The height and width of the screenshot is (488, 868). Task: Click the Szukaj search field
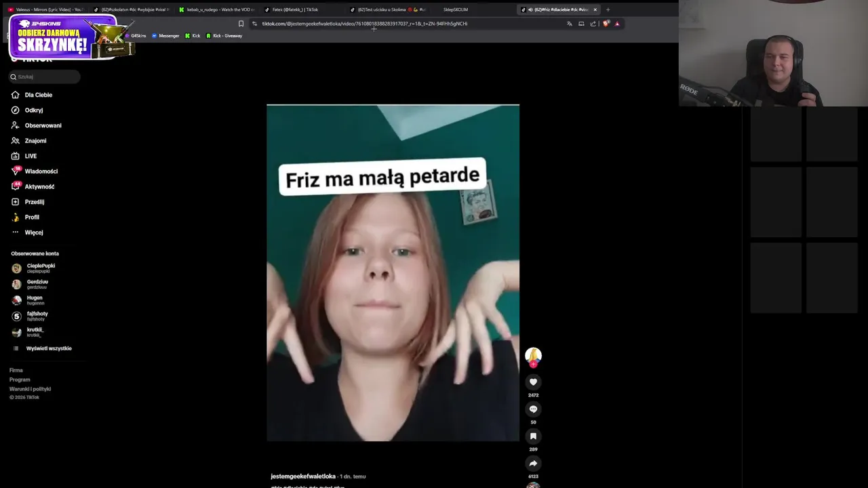click(x=45, y=77)
